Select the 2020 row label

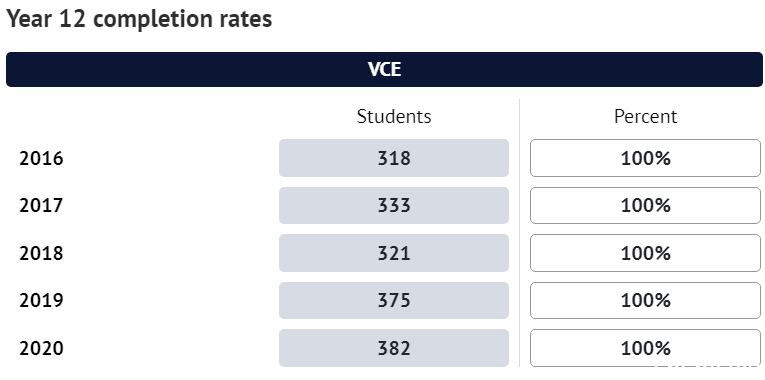[x=41, y=348]
